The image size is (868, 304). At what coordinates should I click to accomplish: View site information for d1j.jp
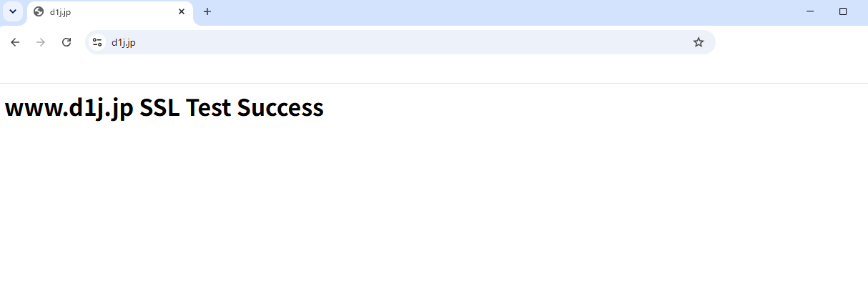pos(97,42)
